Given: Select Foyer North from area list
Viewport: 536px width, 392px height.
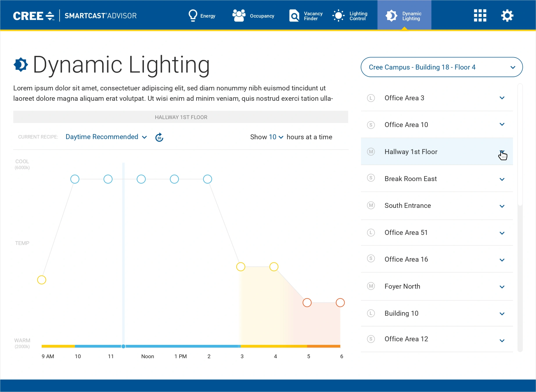Looking at the screenshot, I should click(x=402, y=286).
